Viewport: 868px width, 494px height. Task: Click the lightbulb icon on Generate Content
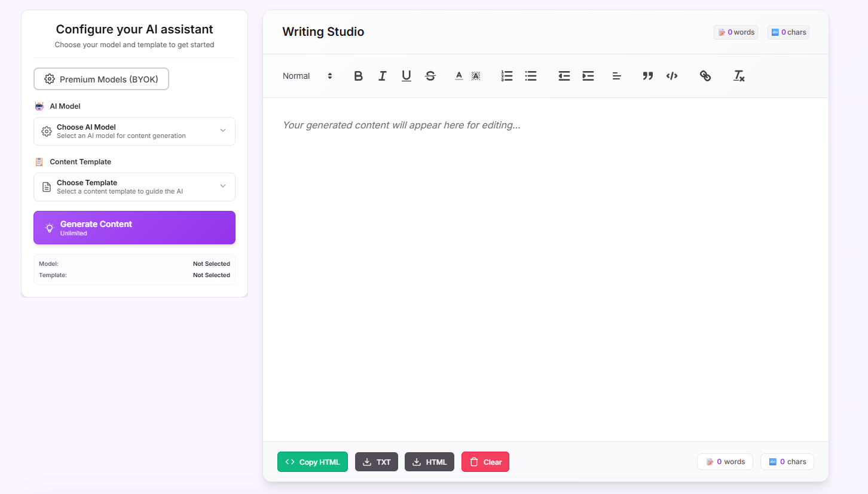pos(50,228)
